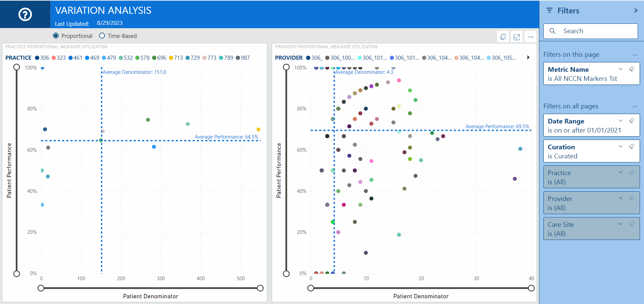Toggle practice 306 in the legend

[x=42, y=58]
